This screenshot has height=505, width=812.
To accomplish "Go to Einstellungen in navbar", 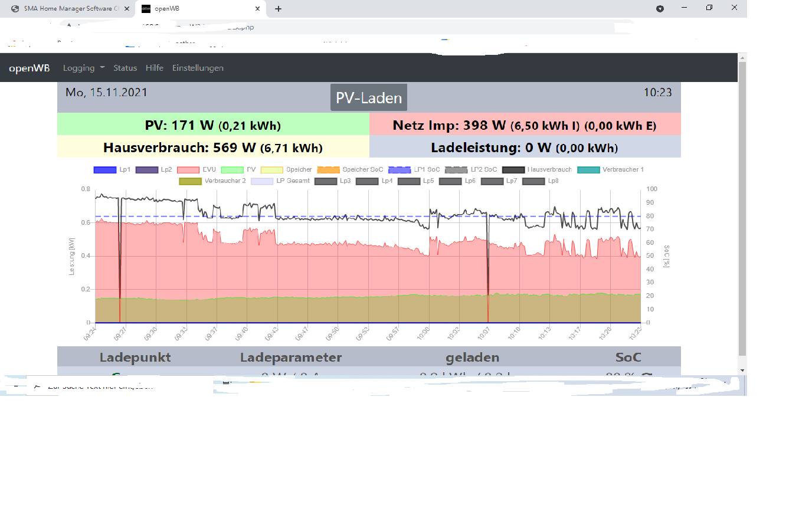I will click(x=198, y=68).
